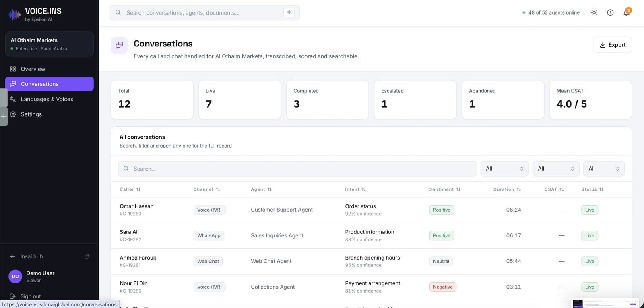Click the Neutral sentiment badge

click(x=441, y=261)
